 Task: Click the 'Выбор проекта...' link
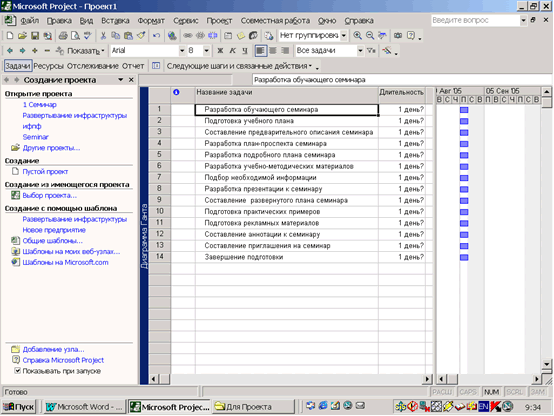(x=49, y=195)
